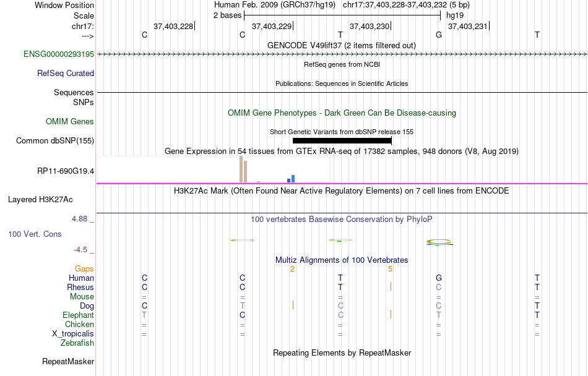The image size is (588, 376).
Task: Click the Rhesus species label
Action: [x=80, y=287]
